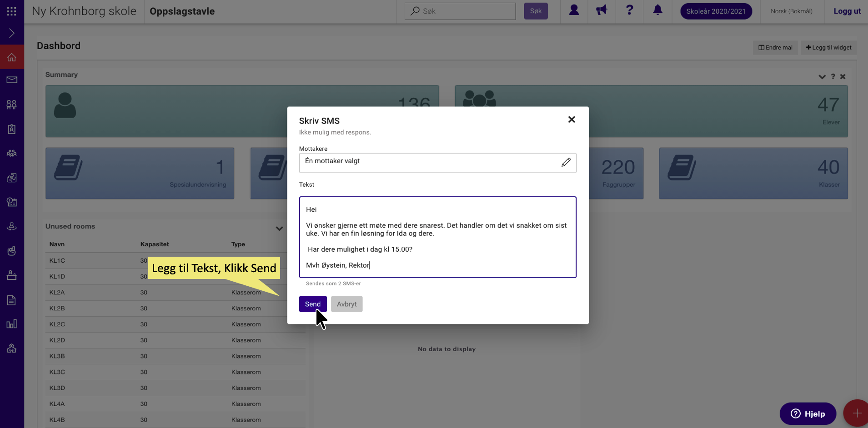Open the Skoleår 2020/2021 selector
The width and height of the screenshot is (868, 428).
point(716,11)
